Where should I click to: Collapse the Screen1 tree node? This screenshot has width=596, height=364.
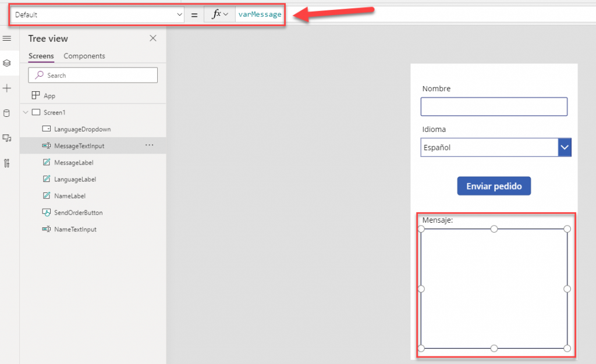25,112
